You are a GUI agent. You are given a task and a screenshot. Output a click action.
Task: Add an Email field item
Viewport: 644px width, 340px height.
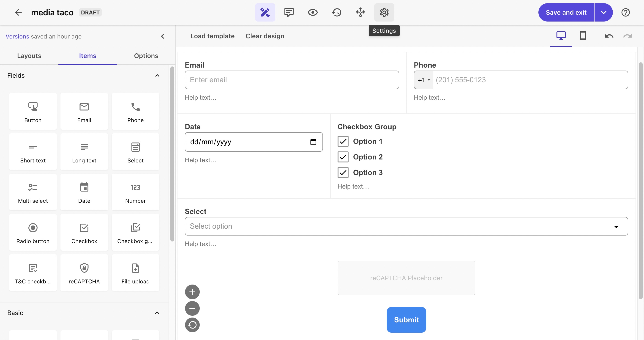click(x=84, y=112)
